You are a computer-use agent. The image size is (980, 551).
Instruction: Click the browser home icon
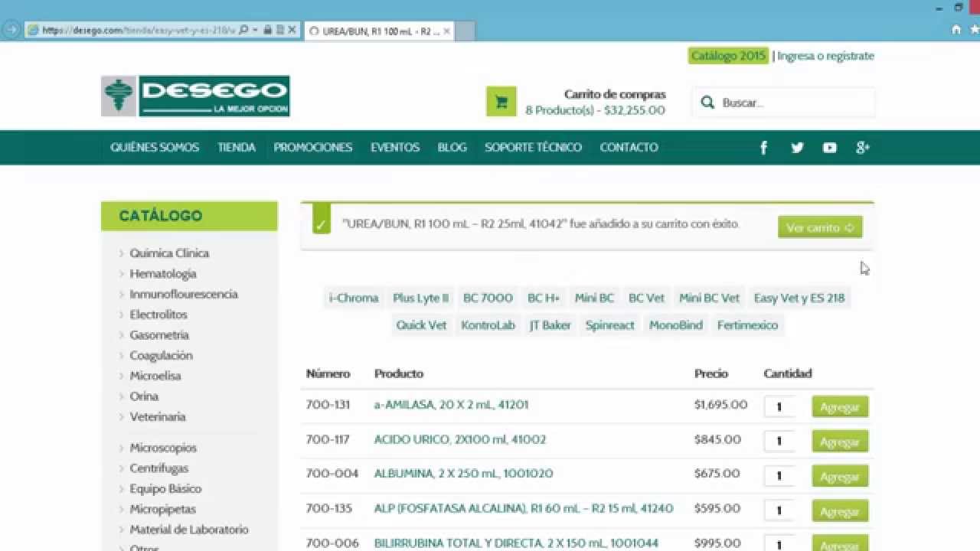pyautogui.click(x=956, y=30)
